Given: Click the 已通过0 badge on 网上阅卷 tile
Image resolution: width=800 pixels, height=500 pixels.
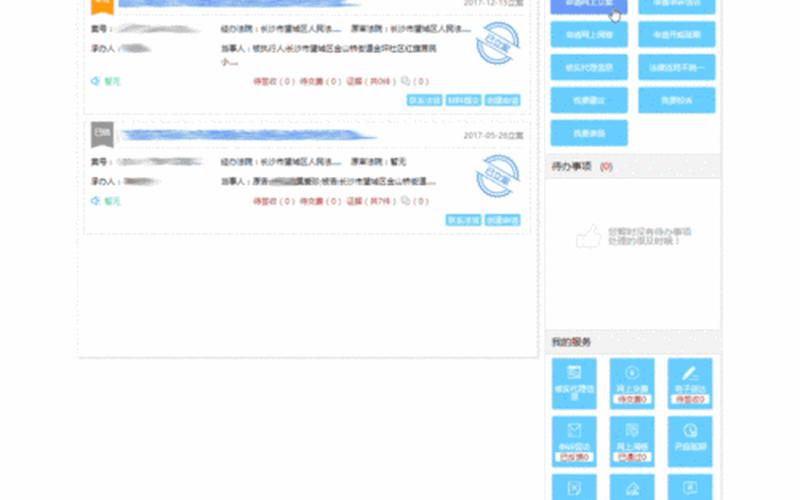Looking at the screenshot, I should pos(632,457).
